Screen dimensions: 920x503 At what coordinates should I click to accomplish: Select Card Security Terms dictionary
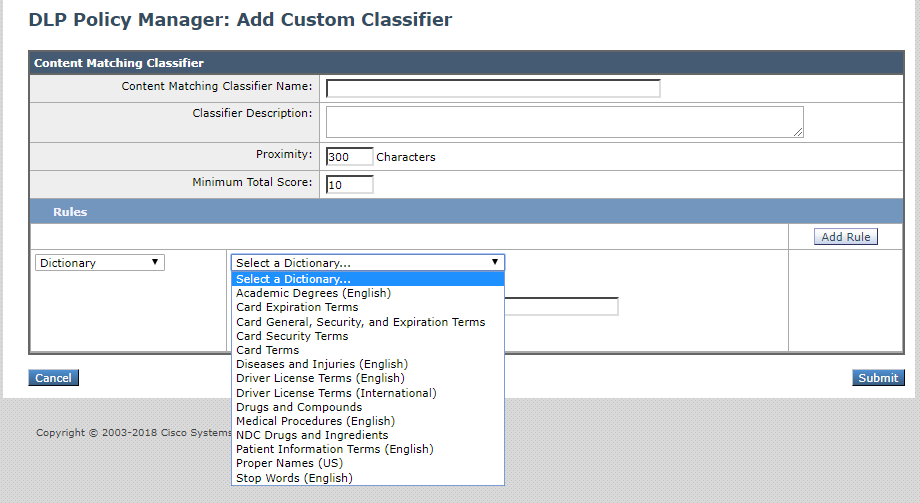pos(368,336)
